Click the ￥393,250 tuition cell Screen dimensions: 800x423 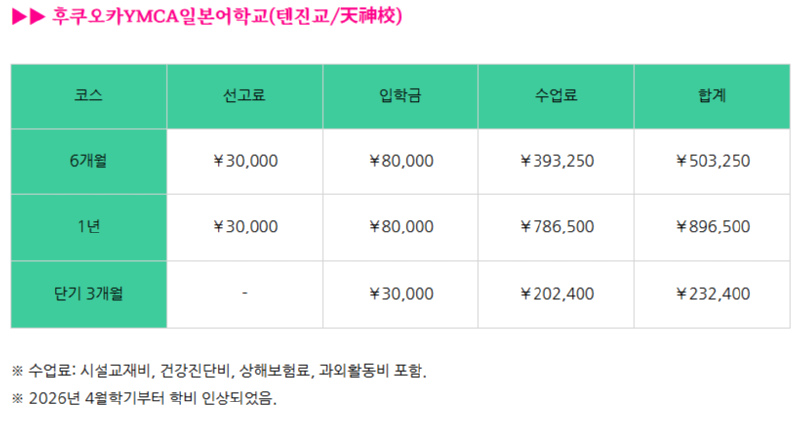tap(557, 160)
